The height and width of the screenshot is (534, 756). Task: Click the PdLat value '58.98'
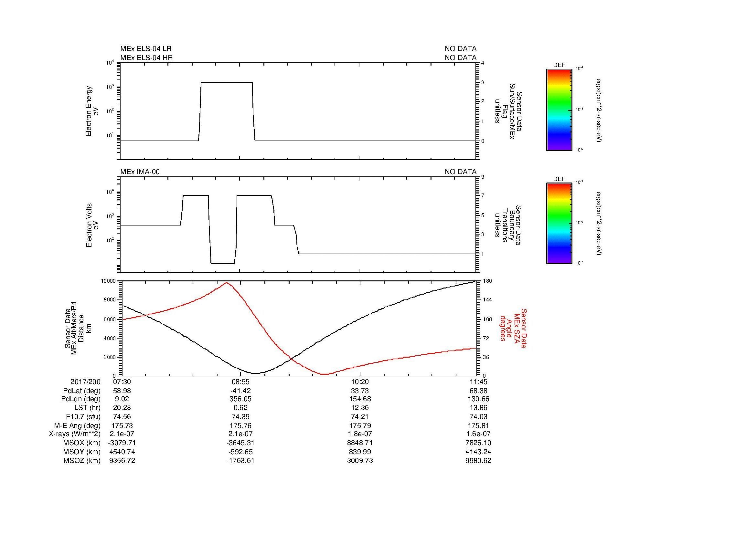[x=122, y=391]
